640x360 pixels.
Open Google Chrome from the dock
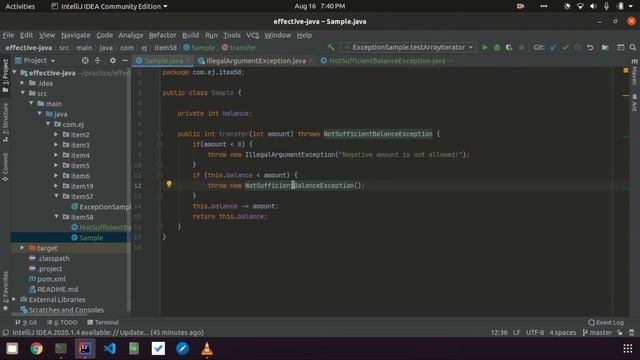(36, 349)
